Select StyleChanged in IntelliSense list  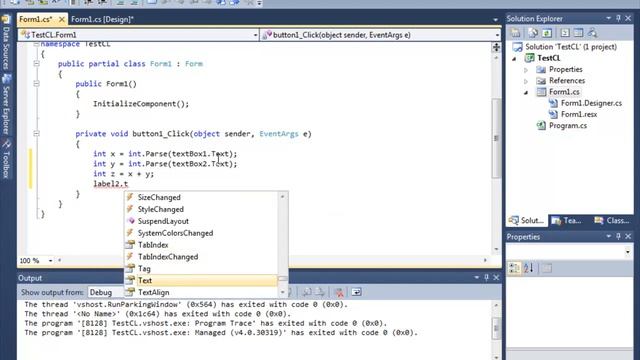tap(200, 209)
